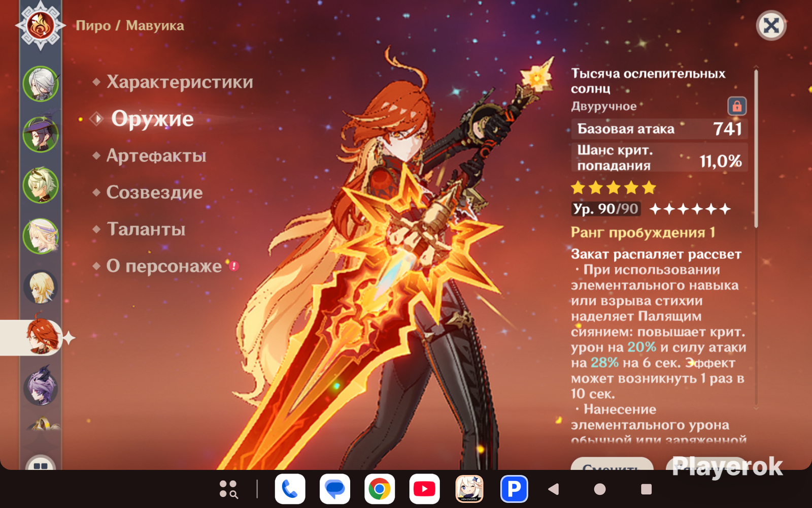Launch Google Chrome from the taskbar
The image size is (812, 508).
pyautogui.click(x=380, y=489)
